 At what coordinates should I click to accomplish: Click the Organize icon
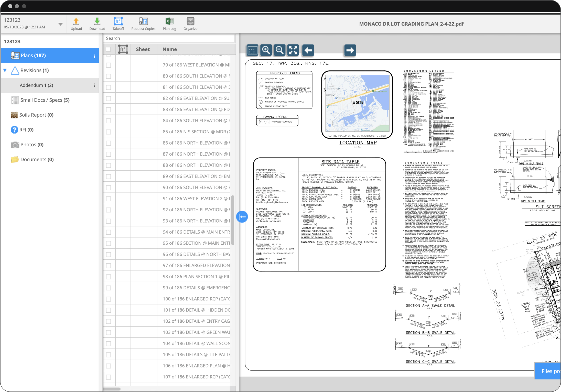click(190, 21)
